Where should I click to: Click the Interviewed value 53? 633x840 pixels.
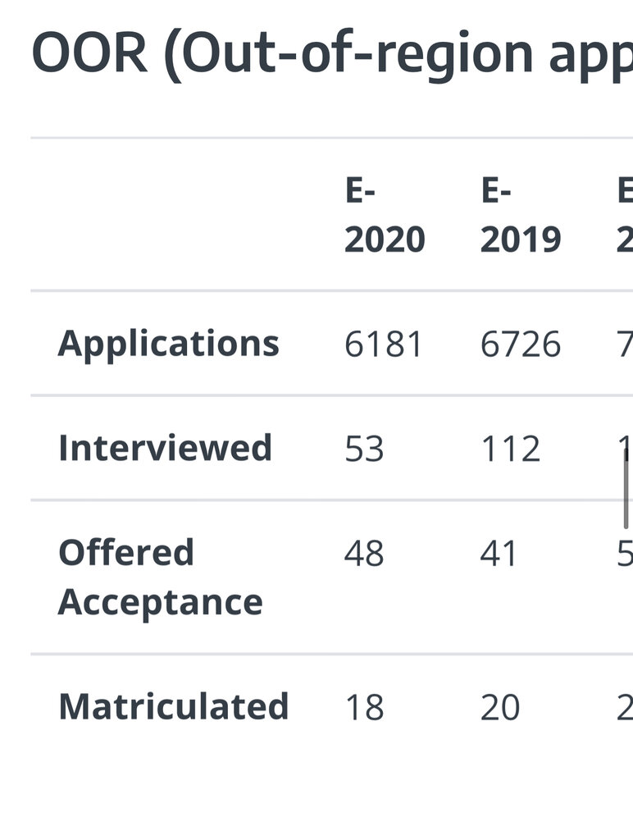[364, 450]
